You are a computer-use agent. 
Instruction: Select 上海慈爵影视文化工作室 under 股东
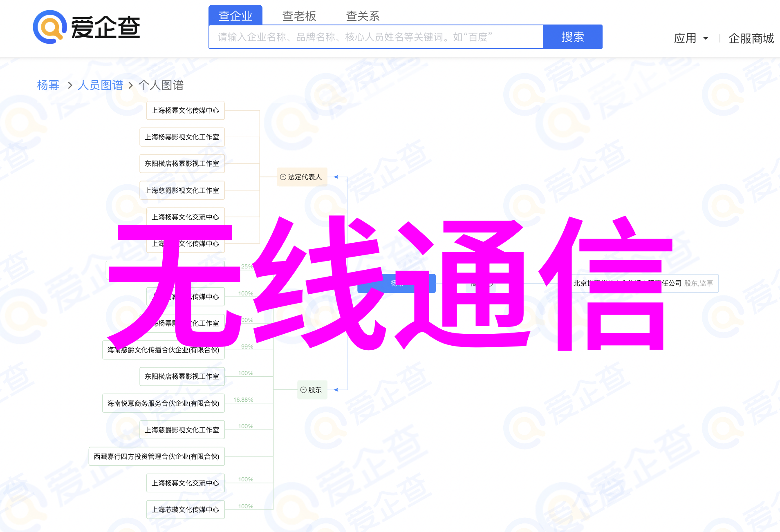pos(182,430)
